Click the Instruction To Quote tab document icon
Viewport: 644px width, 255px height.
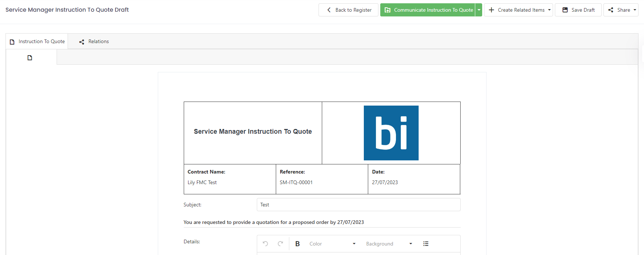coord(12,42)
